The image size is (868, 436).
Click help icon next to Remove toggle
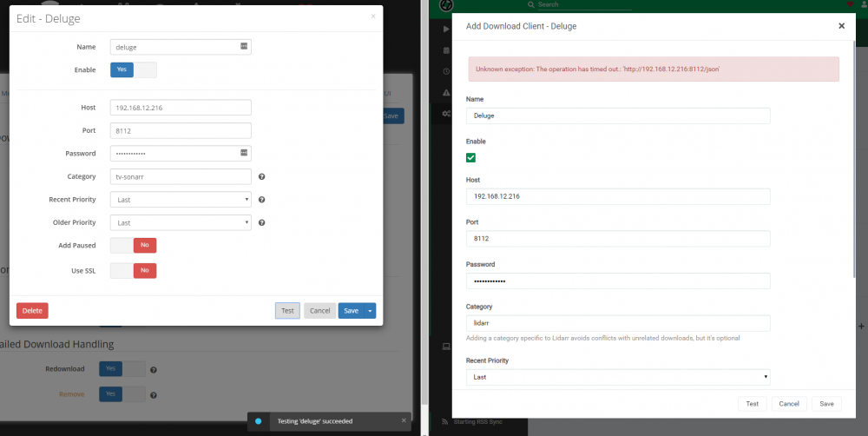[x=154, y=395]
